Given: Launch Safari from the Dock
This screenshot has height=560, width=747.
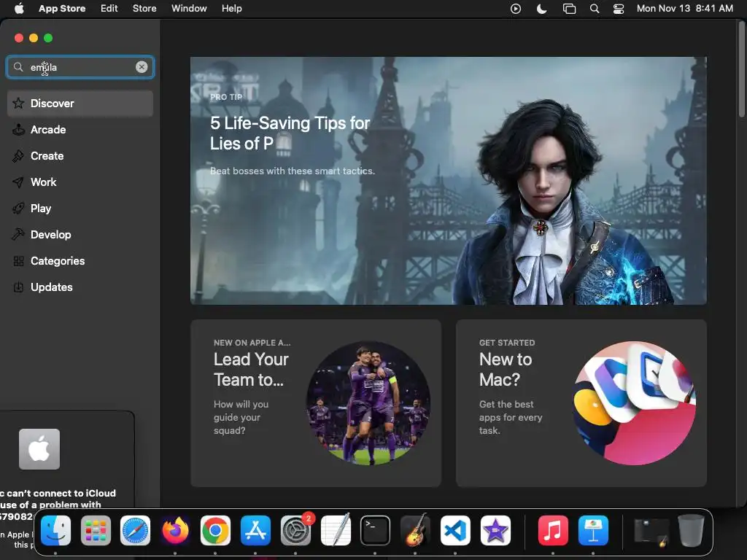Looking at the screenshot, I should pos(135,531).
